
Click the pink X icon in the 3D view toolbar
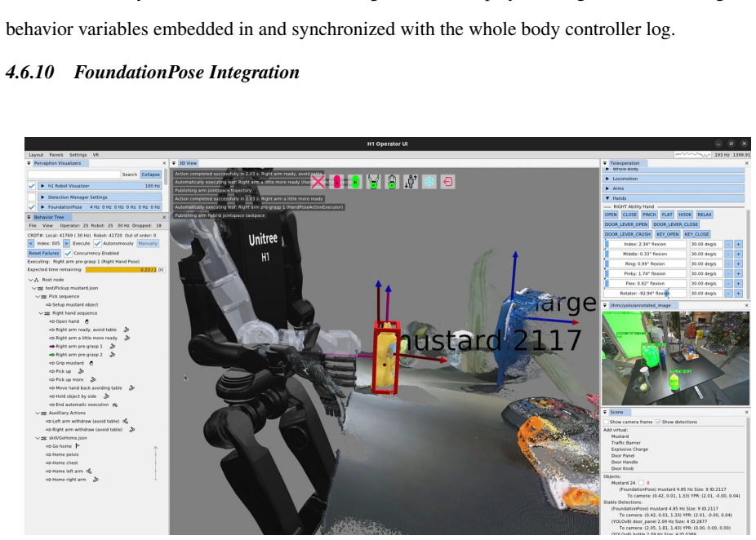click(318, 182)
